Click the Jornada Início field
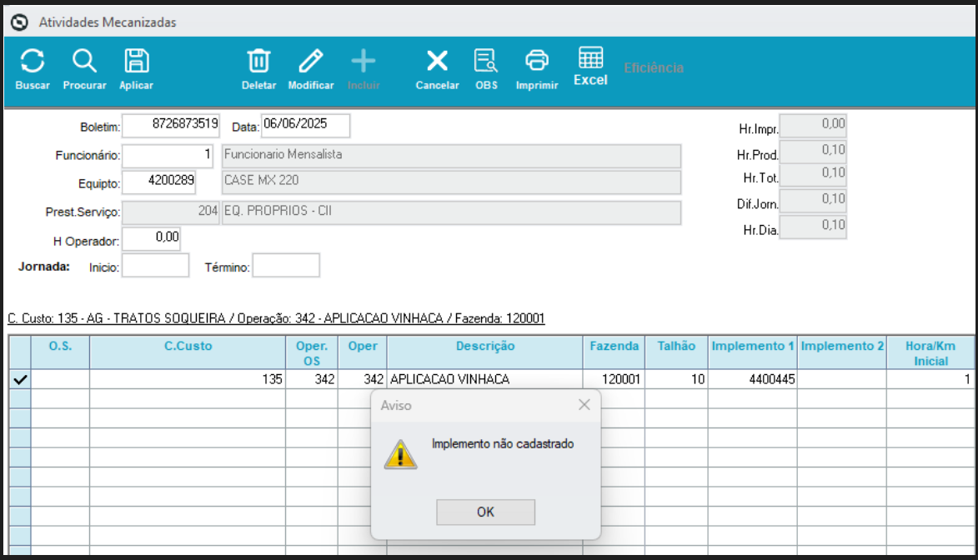 pos(155,265)
